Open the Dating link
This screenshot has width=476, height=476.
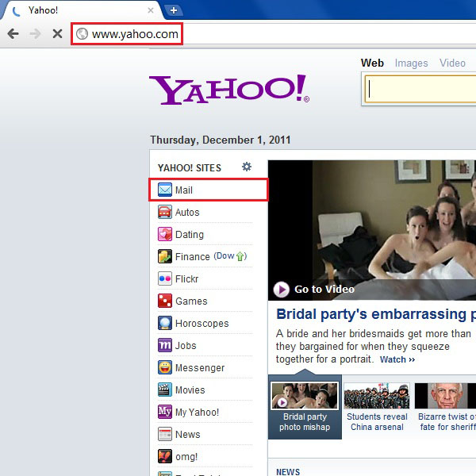tap(190, 235)
